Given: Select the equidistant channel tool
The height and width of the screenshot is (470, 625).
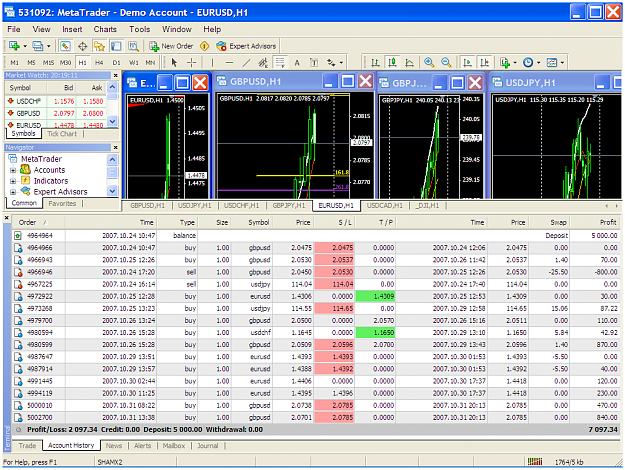Looking at the screenshot, I should coord(263,63).
